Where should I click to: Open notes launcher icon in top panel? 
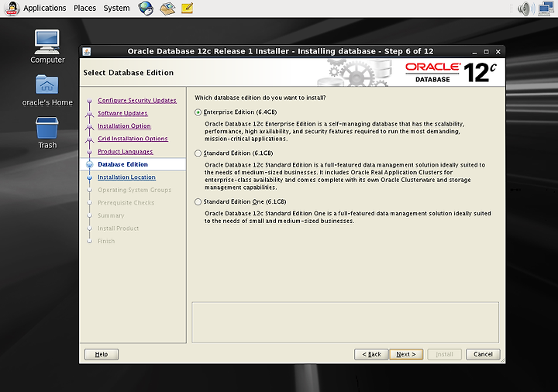tap(188, 8)
